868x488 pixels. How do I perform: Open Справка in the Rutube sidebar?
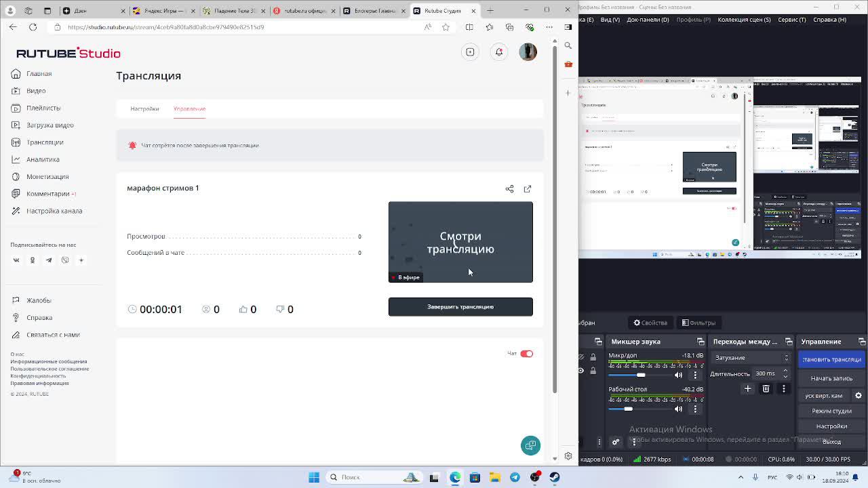32,318
